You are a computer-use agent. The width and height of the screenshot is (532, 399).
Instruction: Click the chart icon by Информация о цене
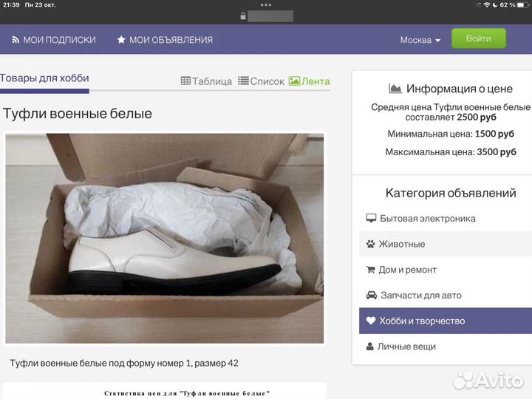click(x=395, y=89)
